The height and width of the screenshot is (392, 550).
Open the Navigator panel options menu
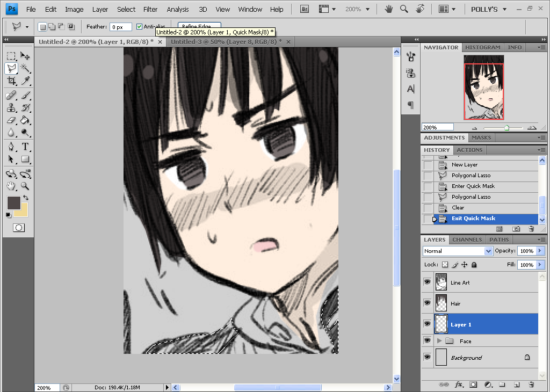tap(541, 47)
